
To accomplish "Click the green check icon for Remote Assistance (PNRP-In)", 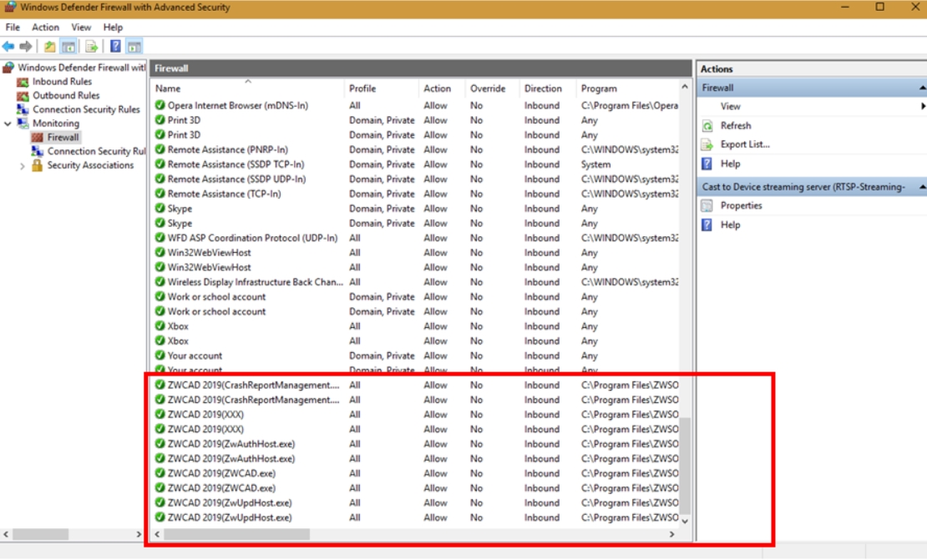I will 160,149.
